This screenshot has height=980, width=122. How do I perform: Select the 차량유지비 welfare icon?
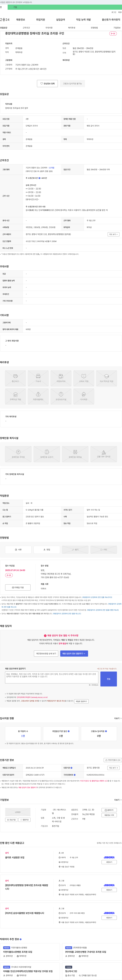click(x=61, y=378)
